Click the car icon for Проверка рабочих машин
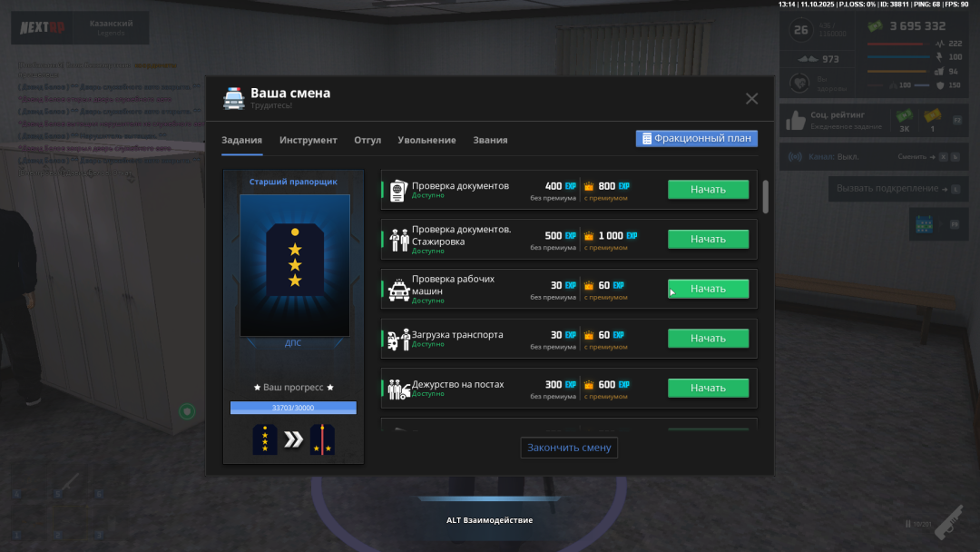Viewport: 980px width, 552px height. [399, 290]
